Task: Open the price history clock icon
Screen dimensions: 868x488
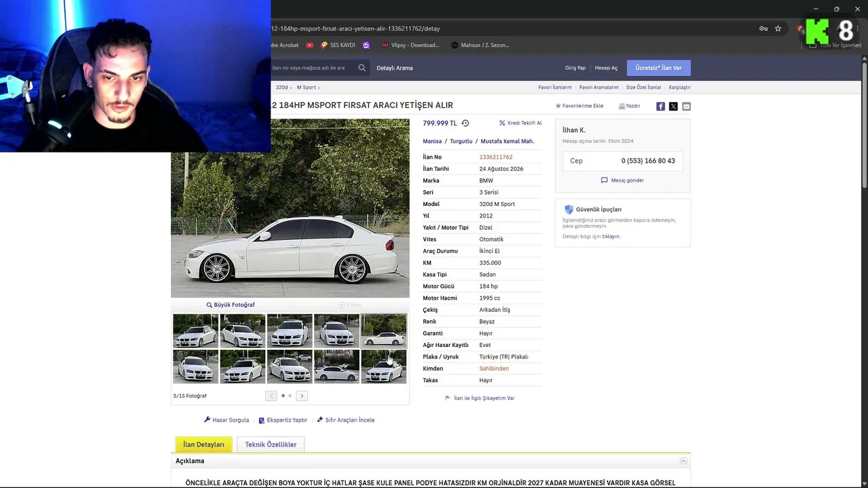Action: pos(465,123)
